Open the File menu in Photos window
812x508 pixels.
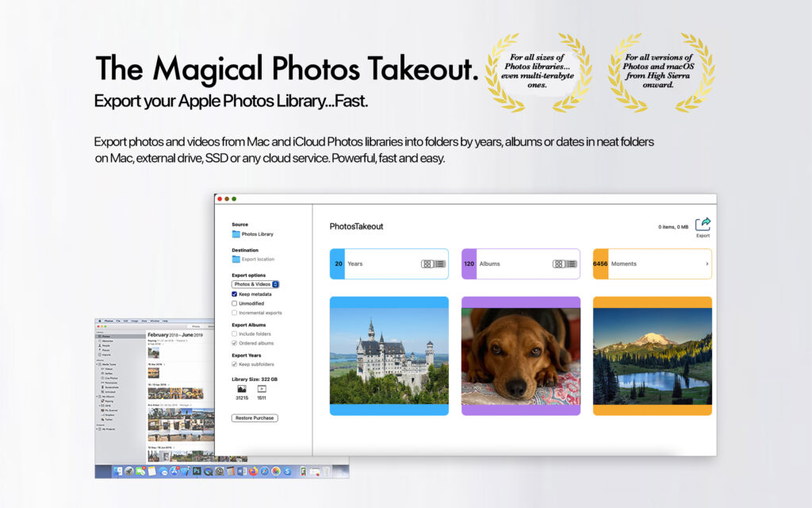point(118,321)
